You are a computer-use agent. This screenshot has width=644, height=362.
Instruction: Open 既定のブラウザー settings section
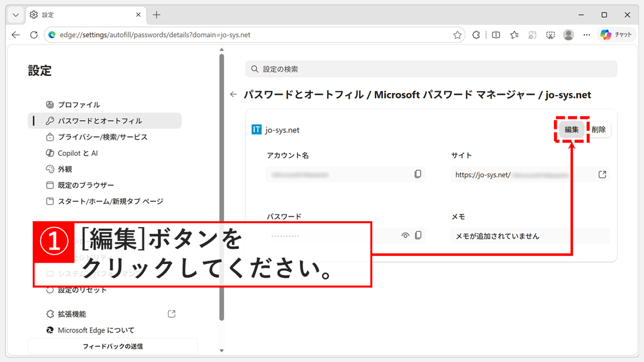pyautogui.click(x=105, y=185)
